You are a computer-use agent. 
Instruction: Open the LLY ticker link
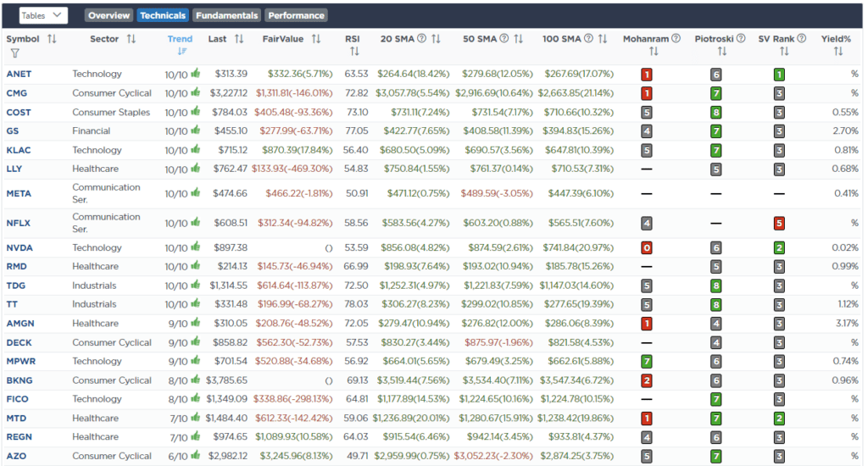pyautogui.click(x=14, y=169)
